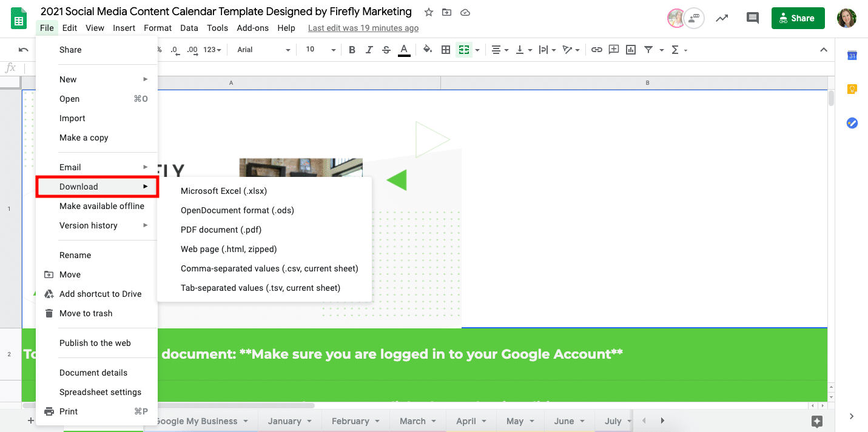This screenshot has height=432, width=868.
Task: Click the spreadsheet title text
Action: click(226, 12)
